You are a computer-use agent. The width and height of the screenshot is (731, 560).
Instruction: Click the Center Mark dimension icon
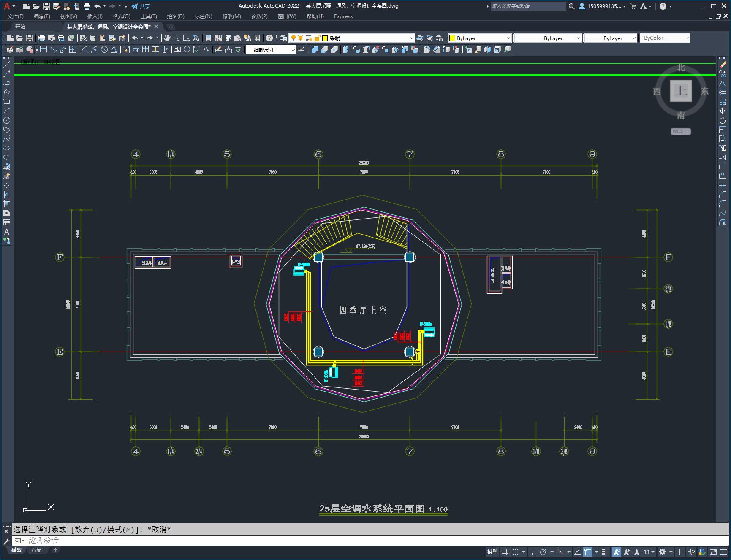click(187, 50)
